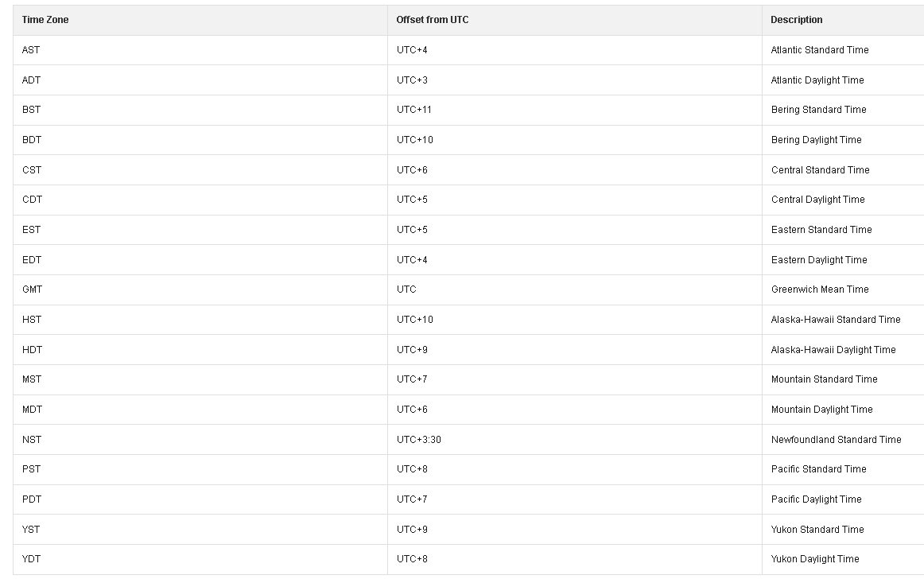This screenshot has height=579, width=924.
Task: Click Pacific Daylight Time description
Action: pyautogui.click(x=816, y=499)
